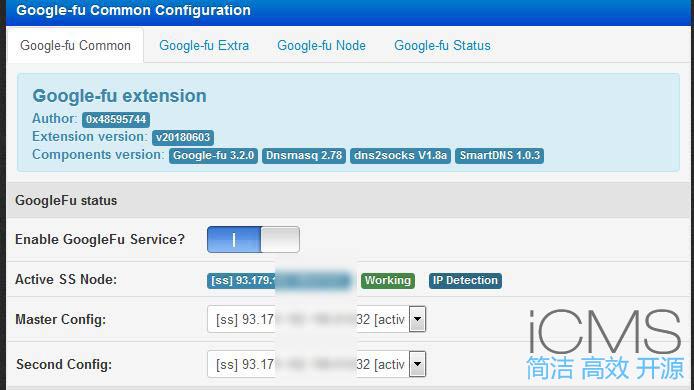Open the Master Config dropdown
Image resolution: width=694 pixels, height=390 pixels.
[x=316, y=319]
